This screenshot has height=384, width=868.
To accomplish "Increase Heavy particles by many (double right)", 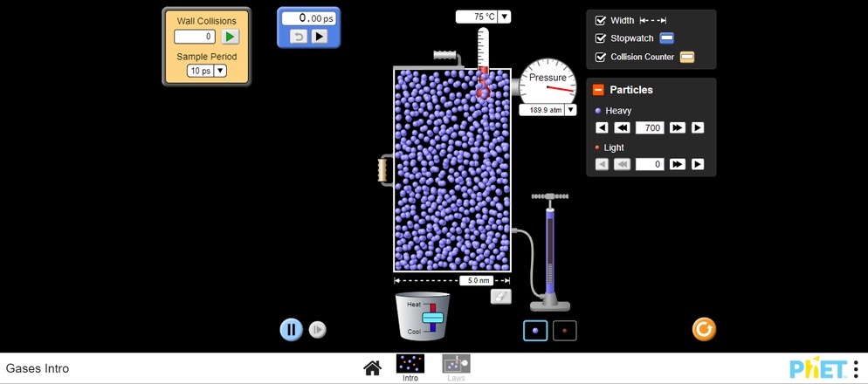I will pos(678,127).
